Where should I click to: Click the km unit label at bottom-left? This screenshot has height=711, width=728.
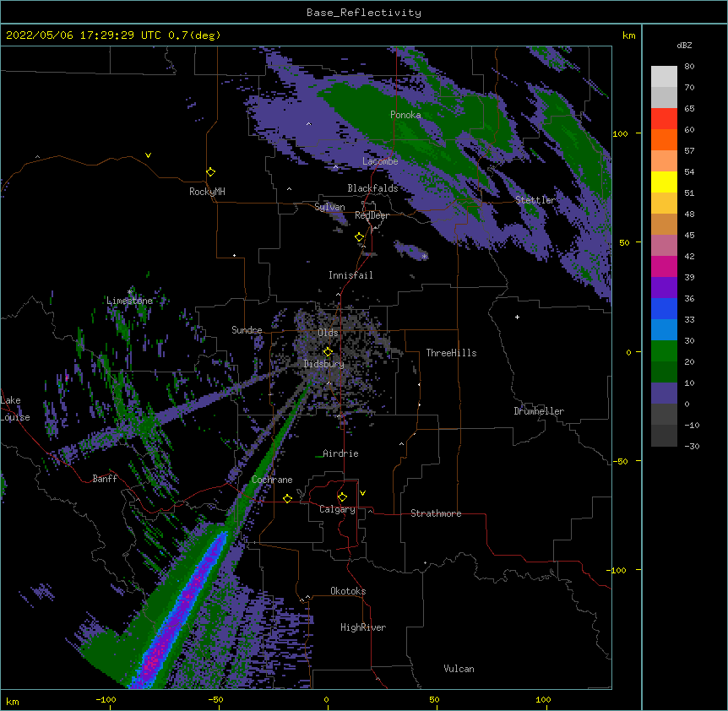pyautogui.click(x=13, y=701)
